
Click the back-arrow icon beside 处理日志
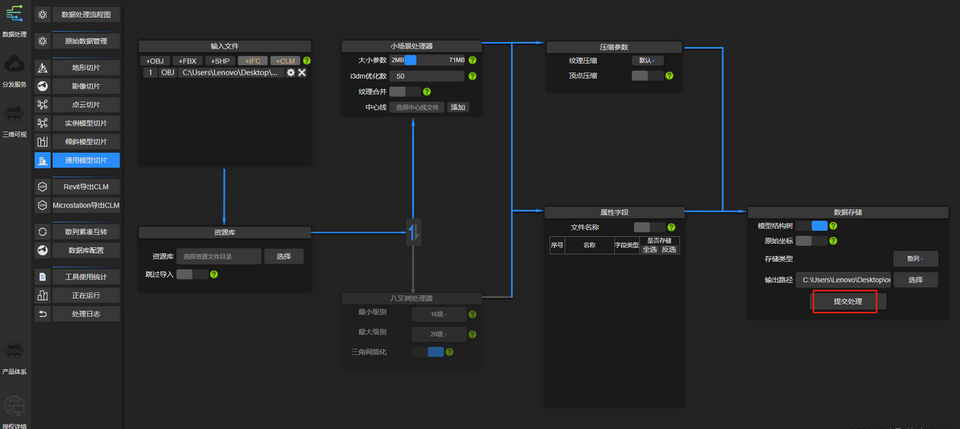pyautogui.click(x=42, y=314)
